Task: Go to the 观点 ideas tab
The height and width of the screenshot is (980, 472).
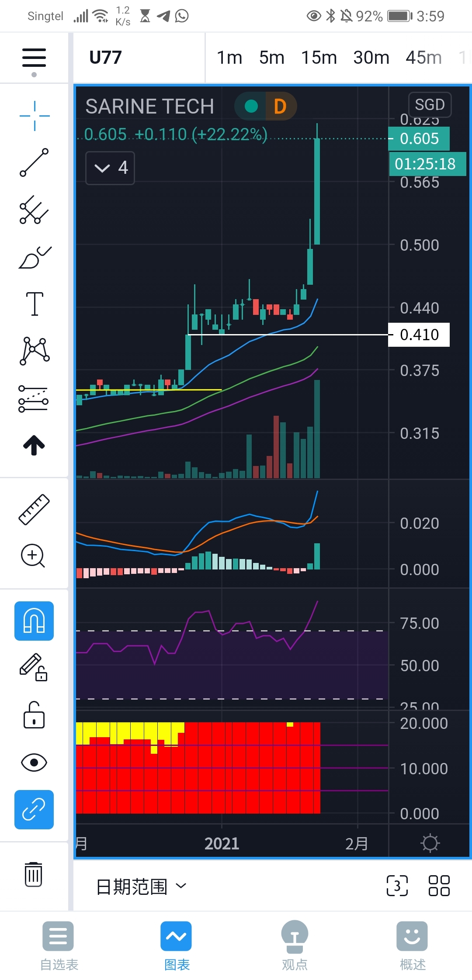Action: [x=295, y=945]
